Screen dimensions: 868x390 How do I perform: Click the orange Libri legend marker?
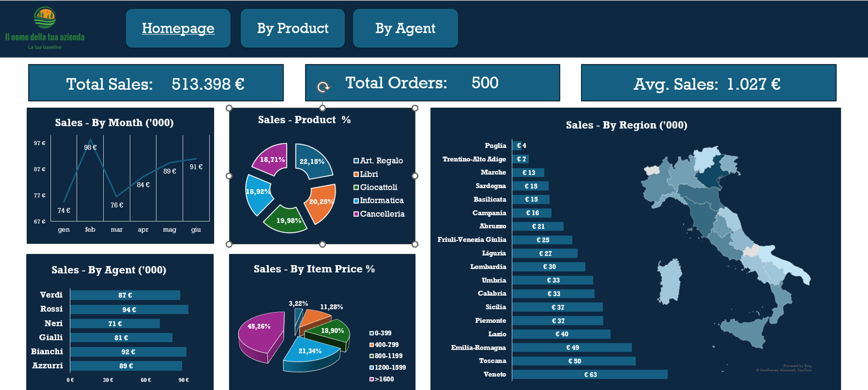pyautogui.click(x=356, y=174)
